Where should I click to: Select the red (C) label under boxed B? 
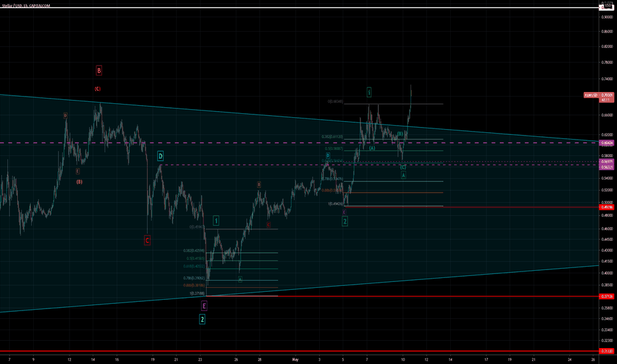click(97, 89)
